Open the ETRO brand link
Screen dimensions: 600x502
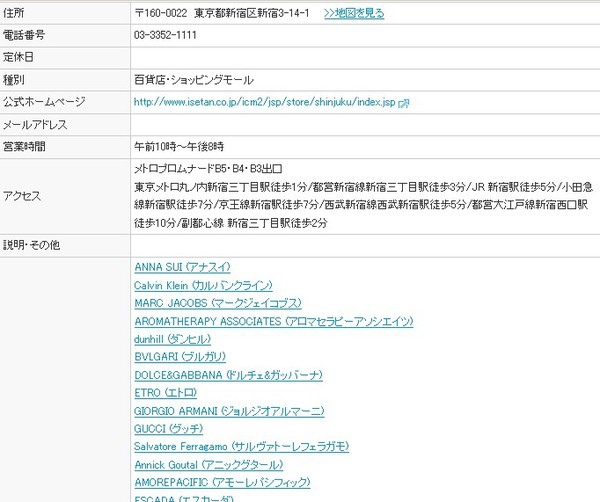(165, 393)
